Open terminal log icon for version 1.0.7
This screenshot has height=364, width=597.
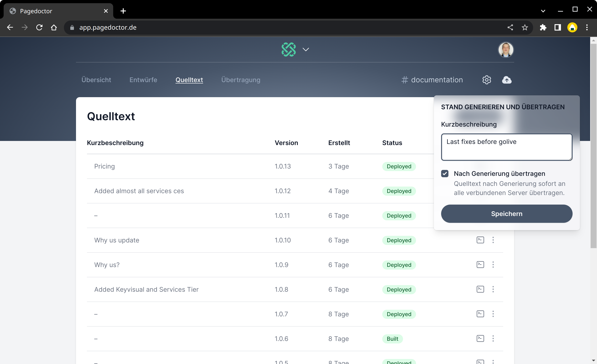[480, 314]
